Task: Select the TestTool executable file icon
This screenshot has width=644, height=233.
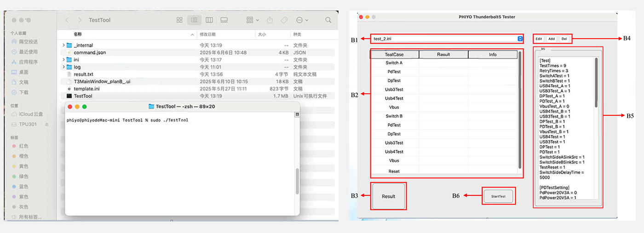Action: click(x=69, y=96)
